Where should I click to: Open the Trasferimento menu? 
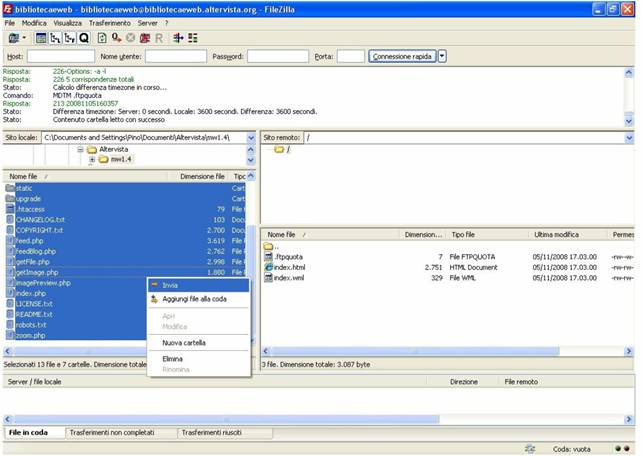110,23
